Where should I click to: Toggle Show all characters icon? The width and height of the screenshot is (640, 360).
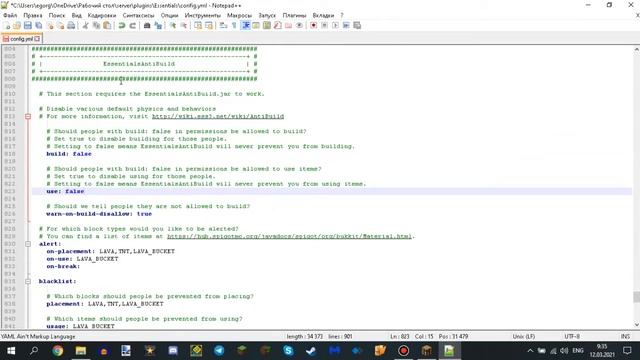point(234,26)
